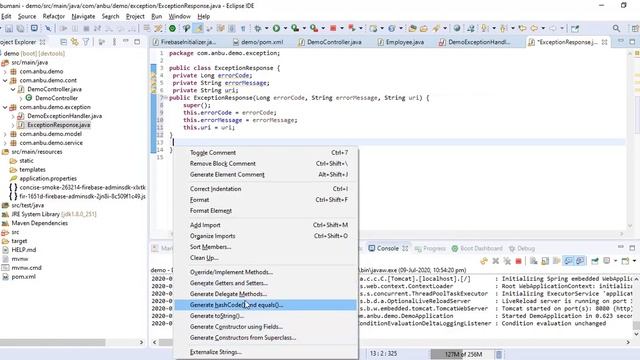Expand the com.anbu.demo package
640x360 pixels.
coord(5,71)
